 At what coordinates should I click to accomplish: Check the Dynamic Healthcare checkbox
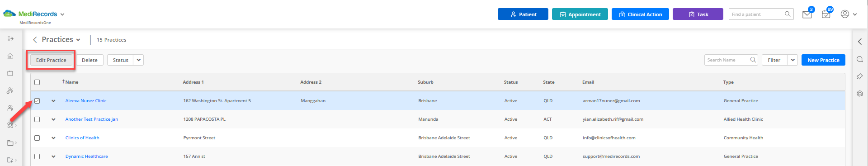pos(37,157)
